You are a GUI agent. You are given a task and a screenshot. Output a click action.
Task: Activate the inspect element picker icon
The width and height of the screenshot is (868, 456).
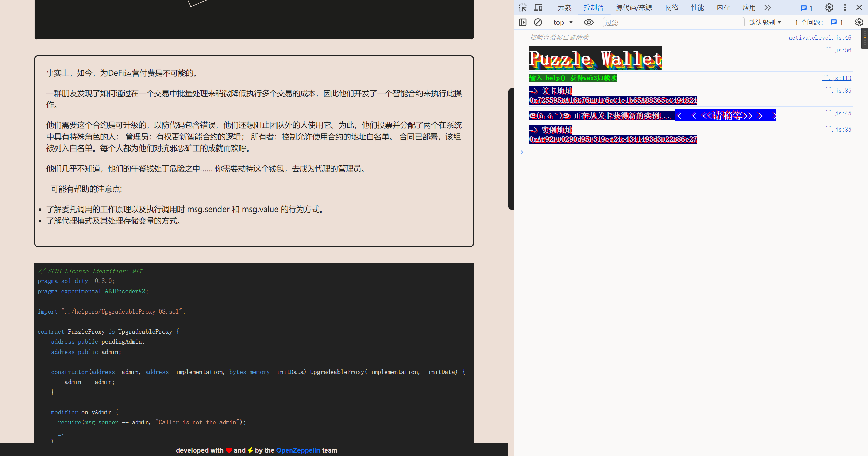click(x=523, y=7)
